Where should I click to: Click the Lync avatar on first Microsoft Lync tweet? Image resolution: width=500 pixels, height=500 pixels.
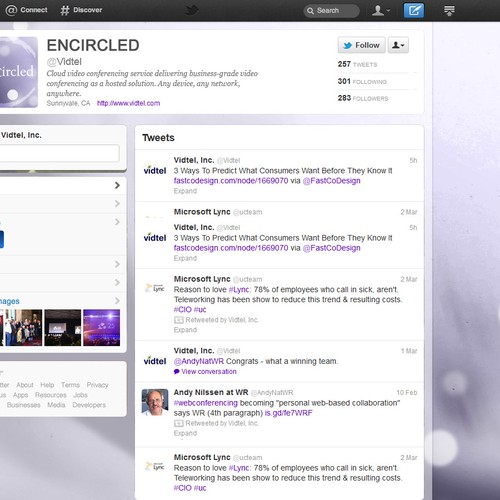(154, 287)
